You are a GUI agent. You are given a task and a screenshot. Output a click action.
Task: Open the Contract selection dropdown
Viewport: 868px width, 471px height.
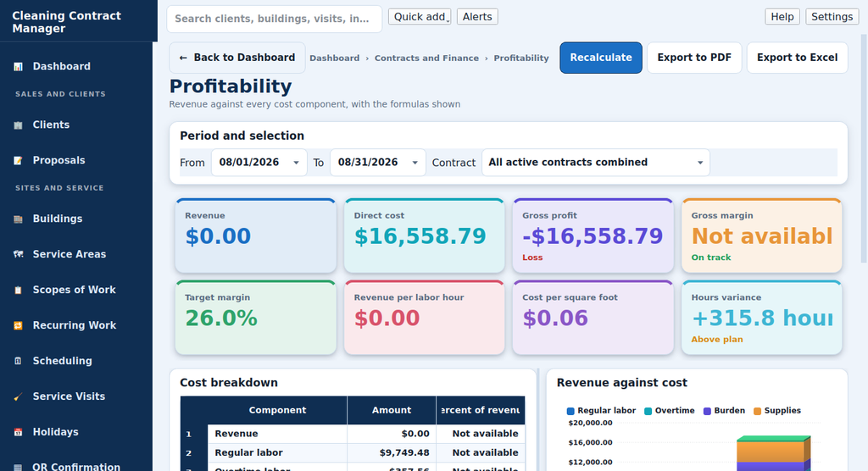click(596, 162)
